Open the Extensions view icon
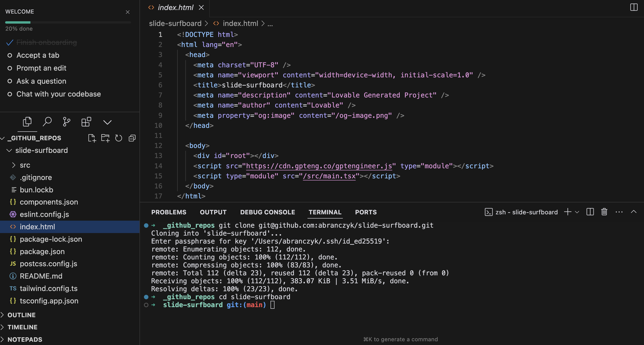This screenshot has height=345, width=644. point(86,122)
